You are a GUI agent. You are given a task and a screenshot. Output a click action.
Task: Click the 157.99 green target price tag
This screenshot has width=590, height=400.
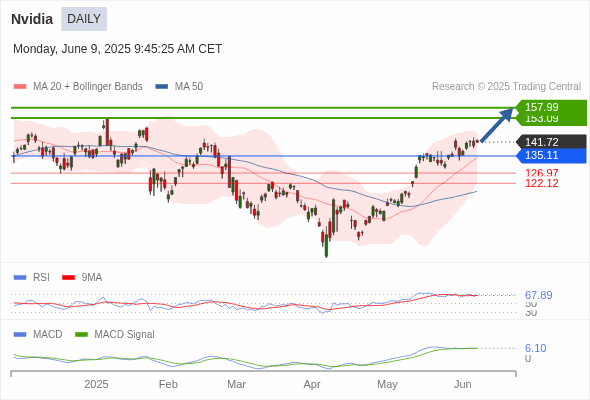coord(551,107)
